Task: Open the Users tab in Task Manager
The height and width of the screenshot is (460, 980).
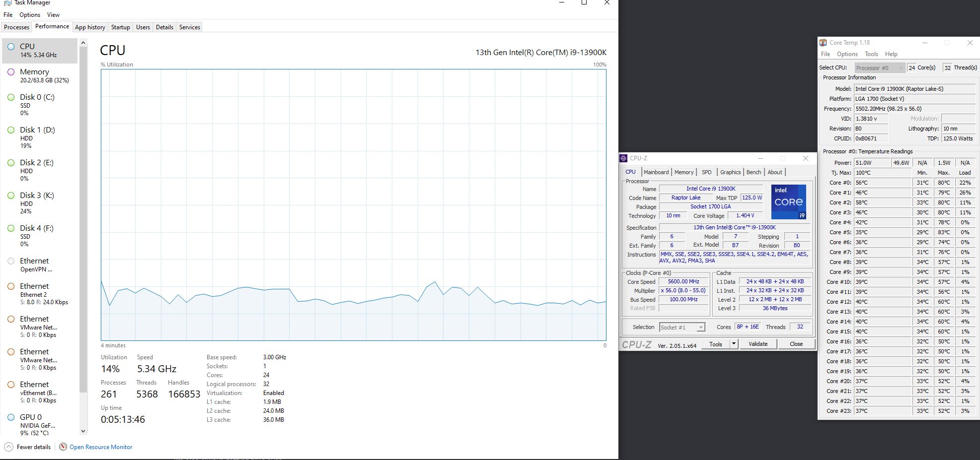Action: coord(143,27)
